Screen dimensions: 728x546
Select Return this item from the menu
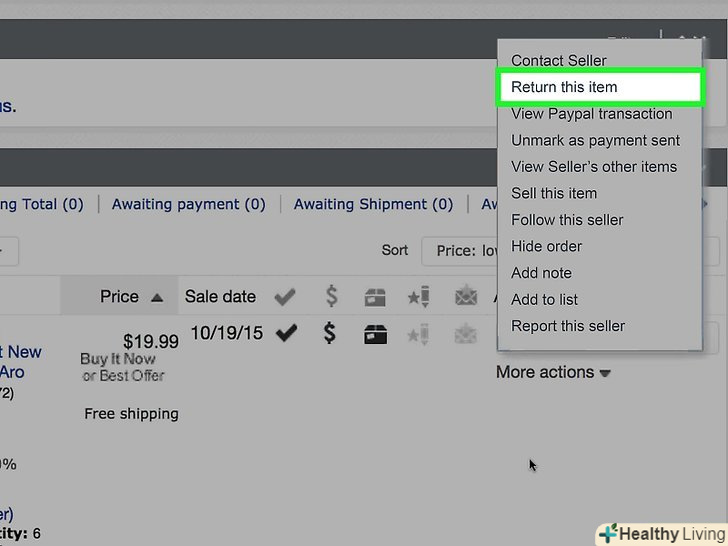(x=564, y=87)
